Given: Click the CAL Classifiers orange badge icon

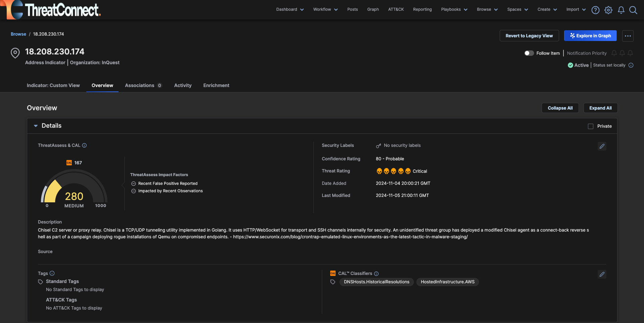Looking at the screenshot, I should point(333,273).
